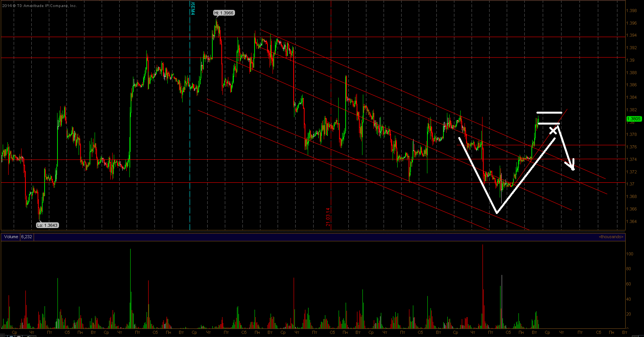
Task: Click the 1.376 price axis label
Action: [x=632, y=147]
